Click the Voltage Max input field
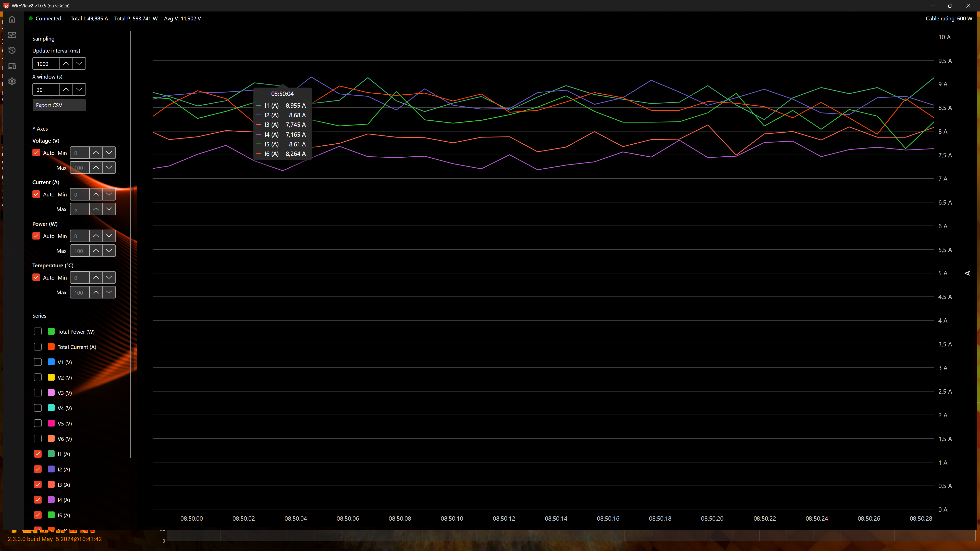980x551 pixels. [x=80, y=167]
